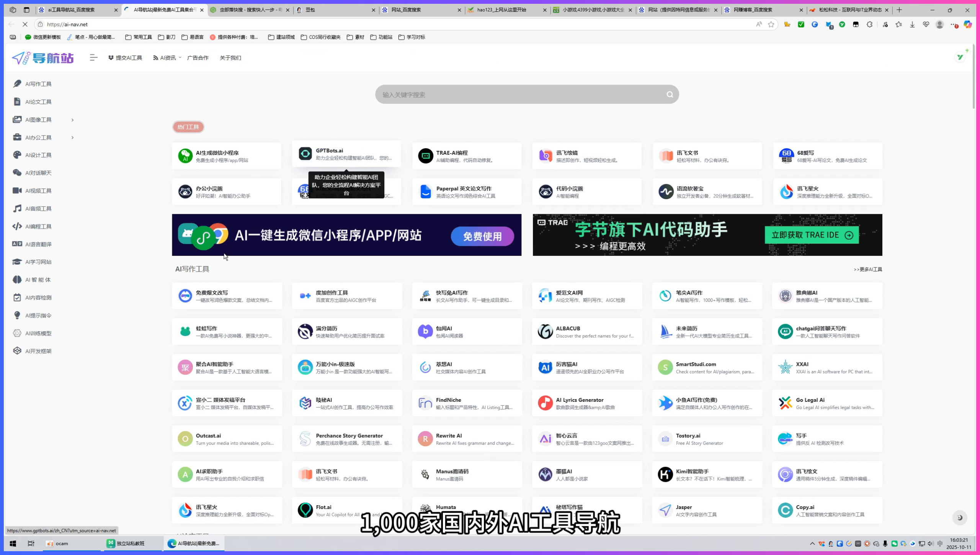Open the >>更多AI工具 link
This screenshot has height=555, width=980.
point(868,269)
